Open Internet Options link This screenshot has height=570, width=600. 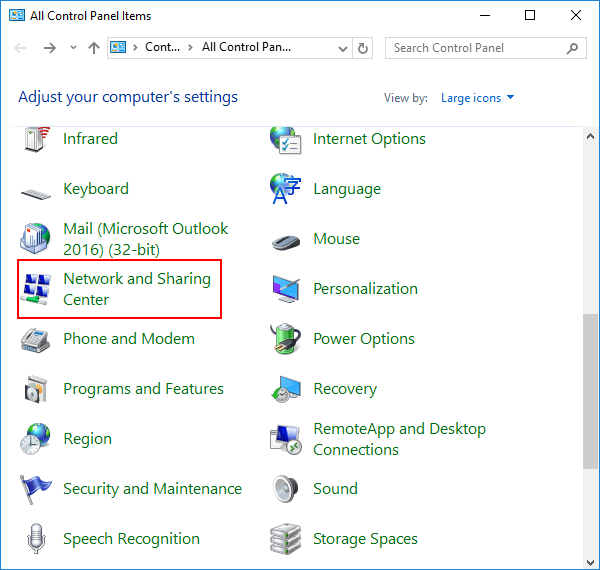click(x=369, y=139)
